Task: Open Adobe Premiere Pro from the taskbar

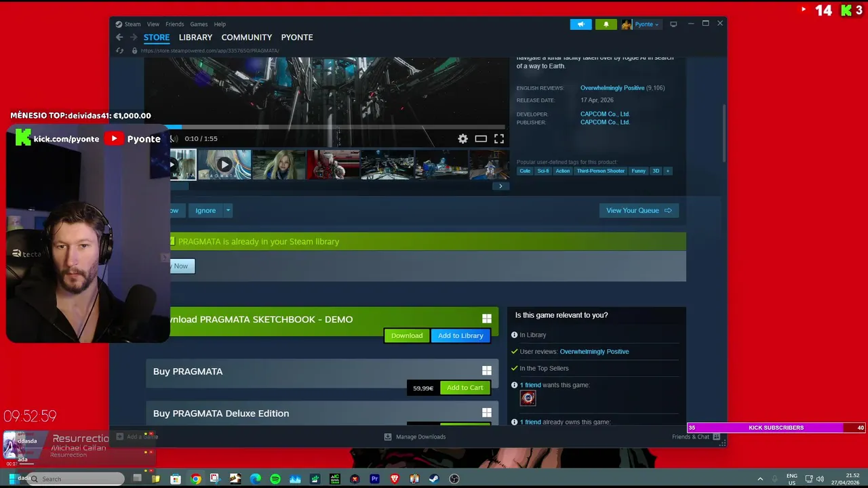Action: pos(374,479)
